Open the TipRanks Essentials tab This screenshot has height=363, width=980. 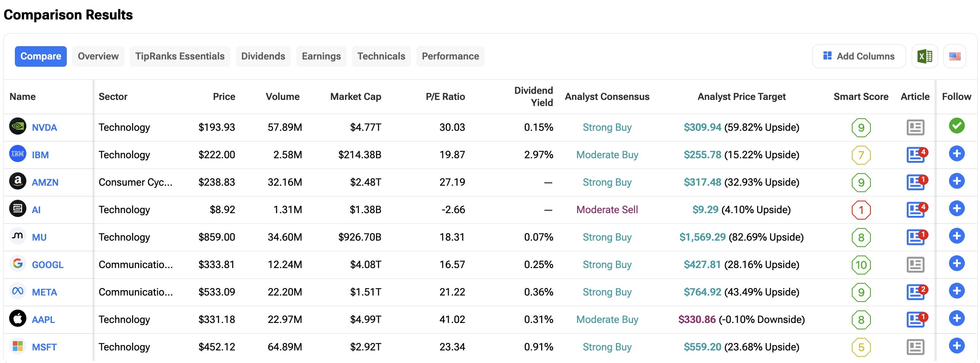point(180,56)
